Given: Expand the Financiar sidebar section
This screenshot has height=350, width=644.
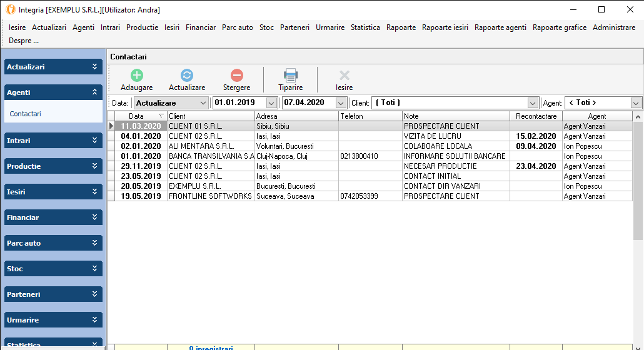Looking at the screenshot, I should click(95, 217).
